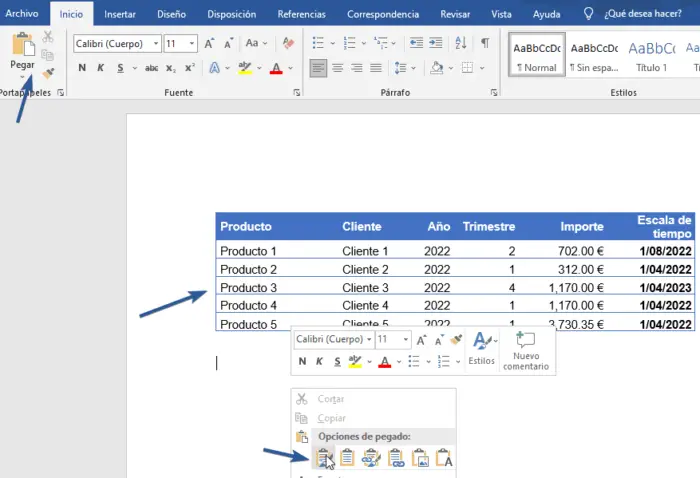
Task: Apply yellow highlight color in ribbon
Action: (x=245, y=68)
